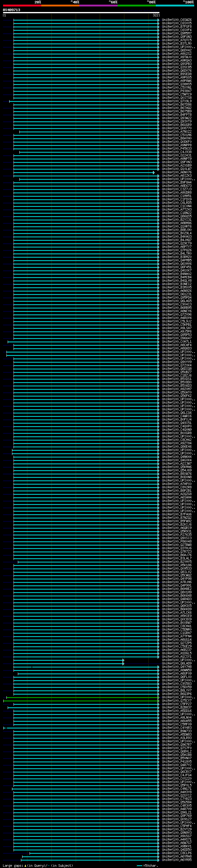
Task: Select hit UniRef100_Q3SC85
Action: [176, 67]
